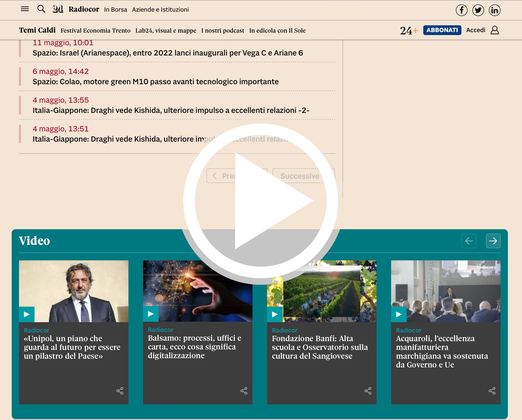Open the Unipol piano video title
This screenshot has width=522, height=420.
coord(72,347)
